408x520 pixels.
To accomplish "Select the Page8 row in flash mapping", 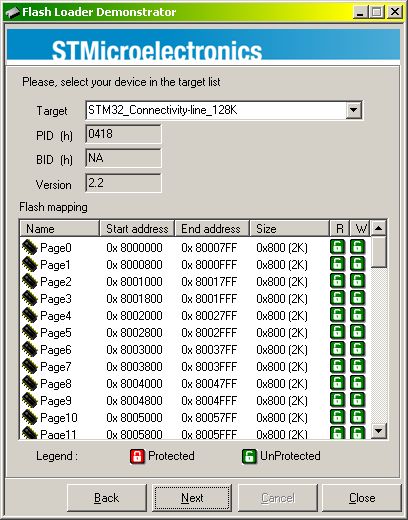I will pyautogui.click(x=195, y=384).
